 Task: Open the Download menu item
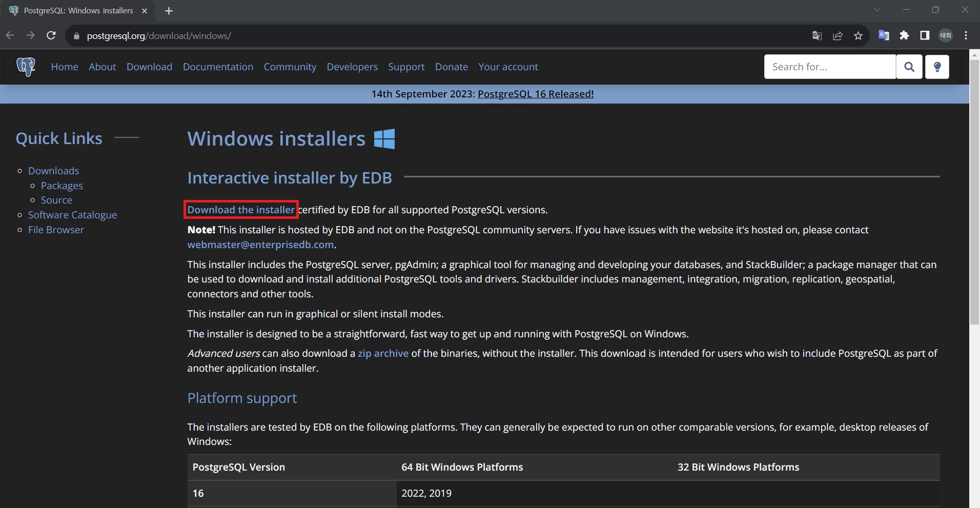point(149,67)
